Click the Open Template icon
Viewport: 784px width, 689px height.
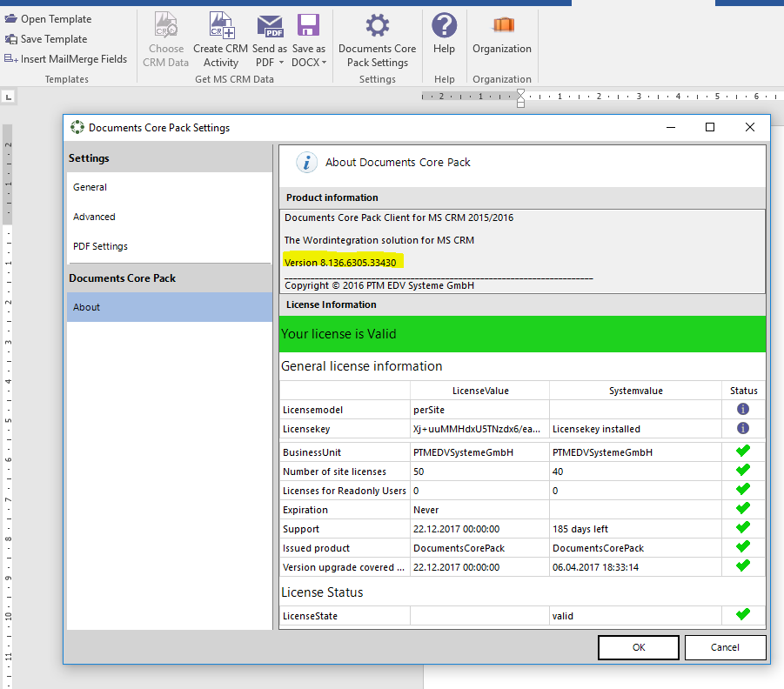tap(11, 19)
